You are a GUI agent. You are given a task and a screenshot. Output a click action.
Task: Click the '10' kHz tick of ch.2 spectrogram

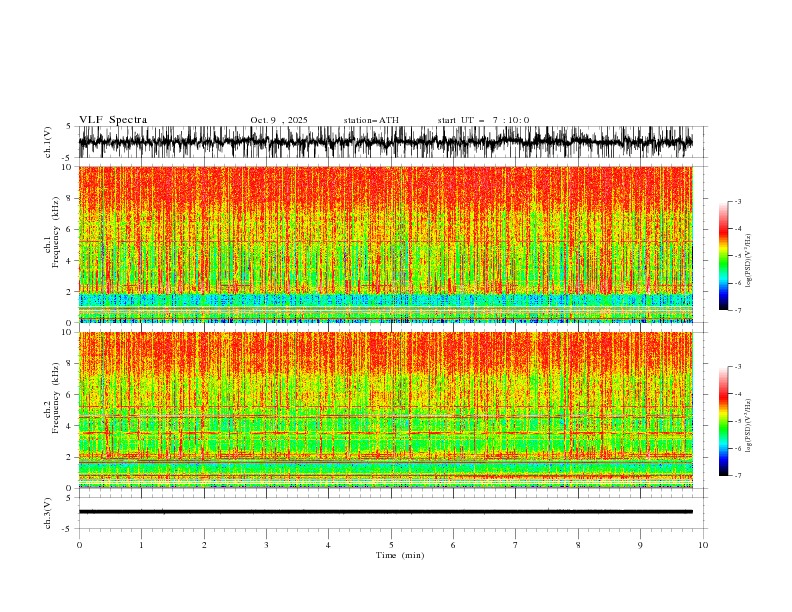(66, 332)
